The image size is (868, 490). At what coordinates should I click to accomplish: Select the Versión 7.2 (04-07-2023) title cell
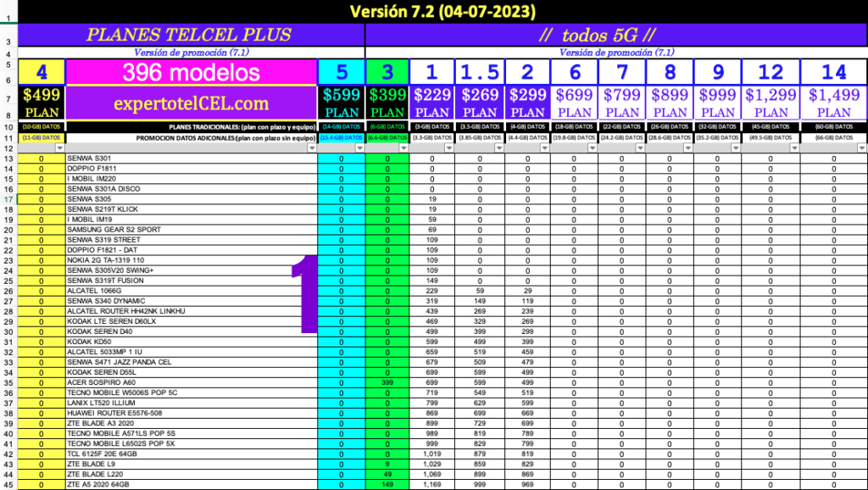coord(442,12)
